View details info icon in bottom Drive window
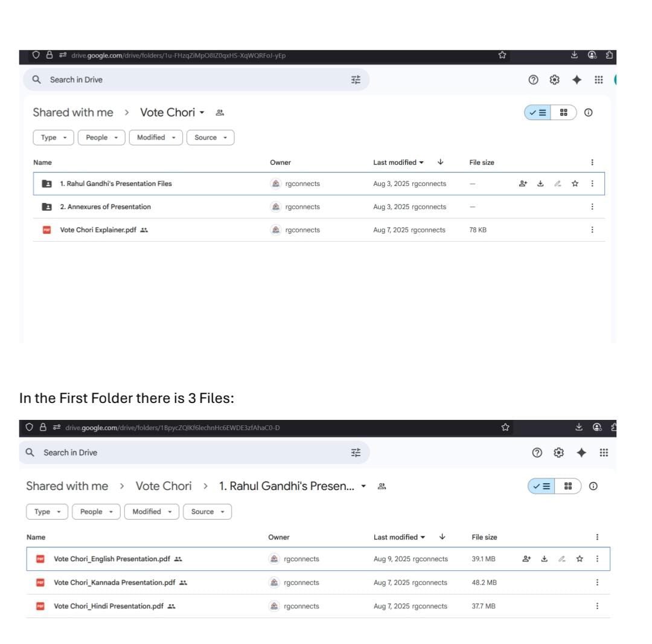 (593, 486)
